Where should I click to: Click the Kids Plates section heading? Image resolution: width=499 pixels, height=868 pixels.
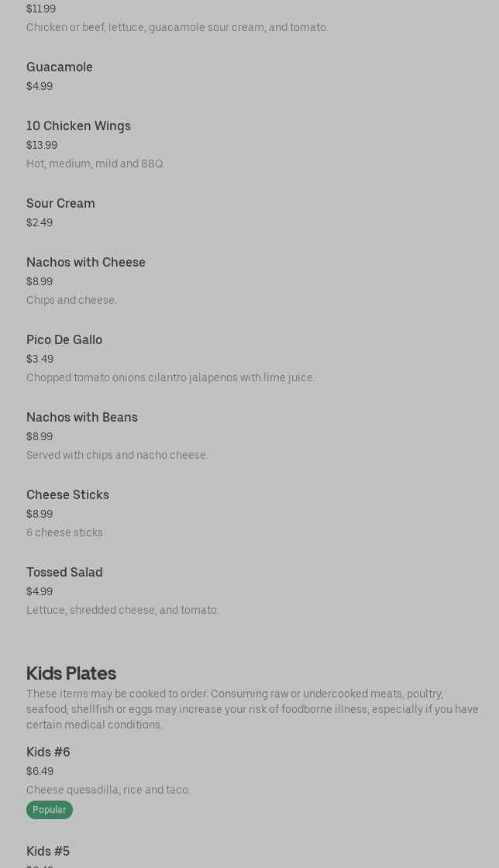[71, 673]
